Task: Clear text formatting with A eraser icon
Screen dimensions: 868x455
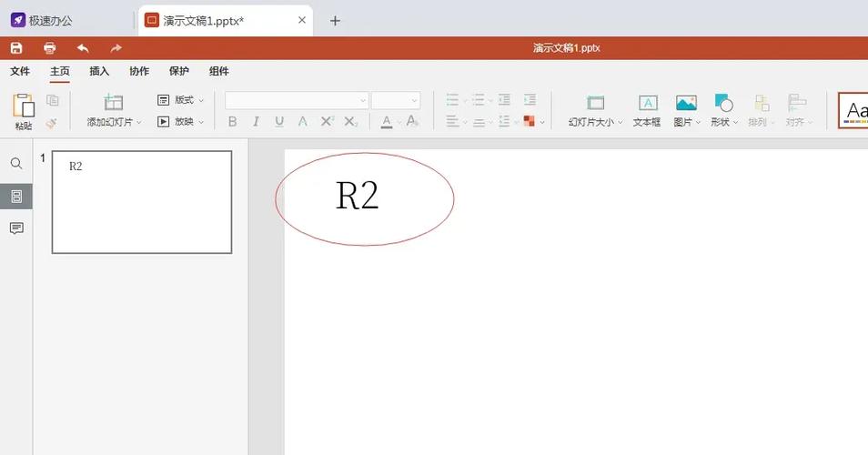Action: pyautogui.click(x=412, y=121)
